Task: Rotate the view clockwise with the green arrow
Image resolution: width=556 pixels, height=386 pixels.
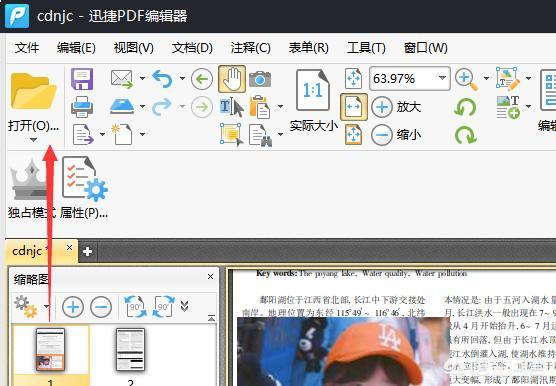Action: click(465, 135)
